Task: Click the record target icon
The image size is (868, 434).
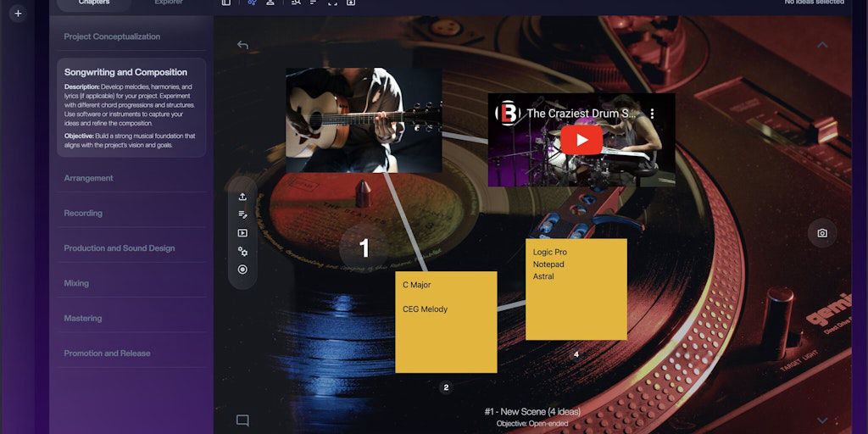Action: (x=242, y=270)
